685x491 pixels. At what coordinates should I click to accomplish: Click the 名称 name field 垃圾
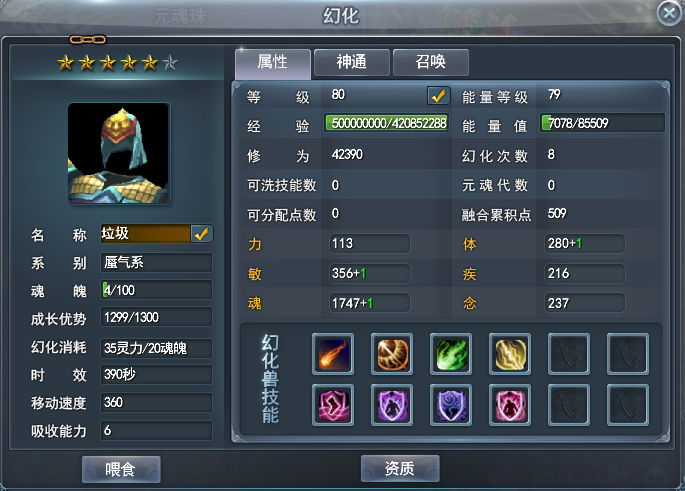click(x=145, y=234)
